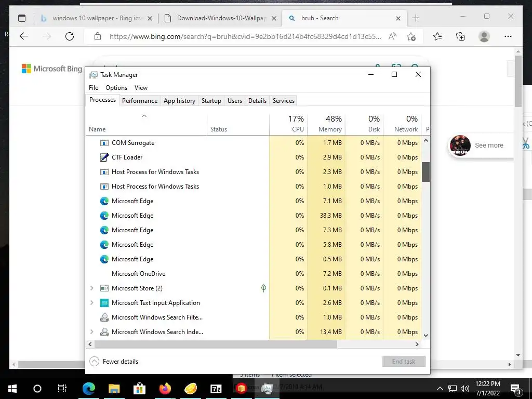532x399 pixels.
Task: Close the windows 10 wallpaper tab
Action: click(150, 18)
